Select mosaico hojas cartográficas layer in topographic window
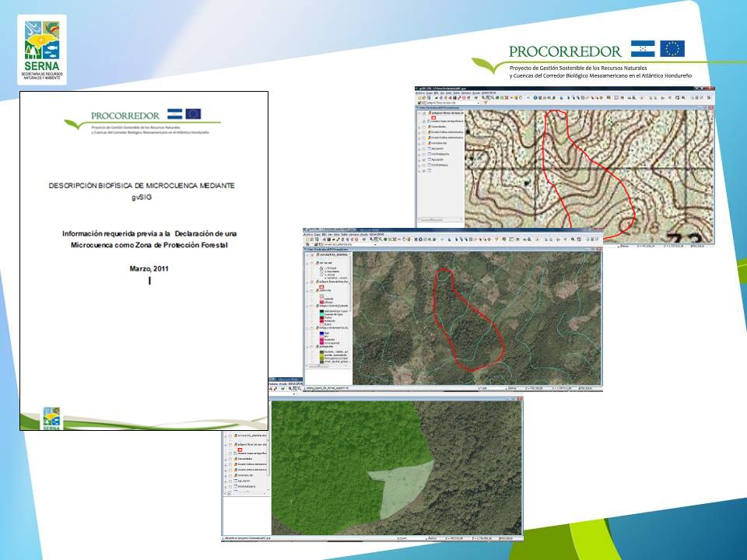 [x=447, y=121]
